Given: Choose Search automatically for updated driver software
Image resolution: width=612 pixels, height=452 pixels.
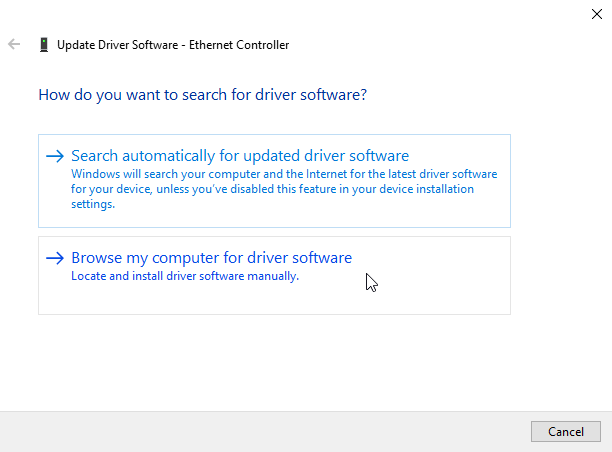Looking at the screenshot, I should [x=274, y=181].
